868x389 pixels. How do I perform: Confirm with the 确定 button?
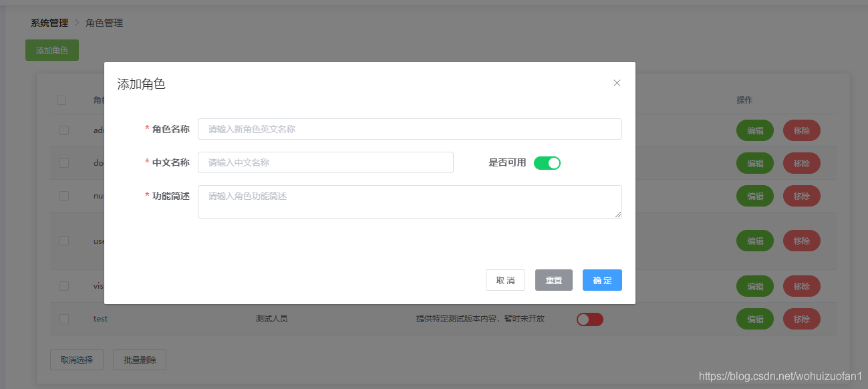point(601,280)
